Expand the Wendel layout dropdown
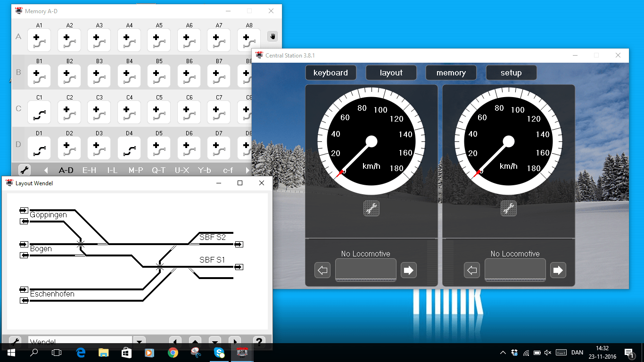 pos(139,342)
